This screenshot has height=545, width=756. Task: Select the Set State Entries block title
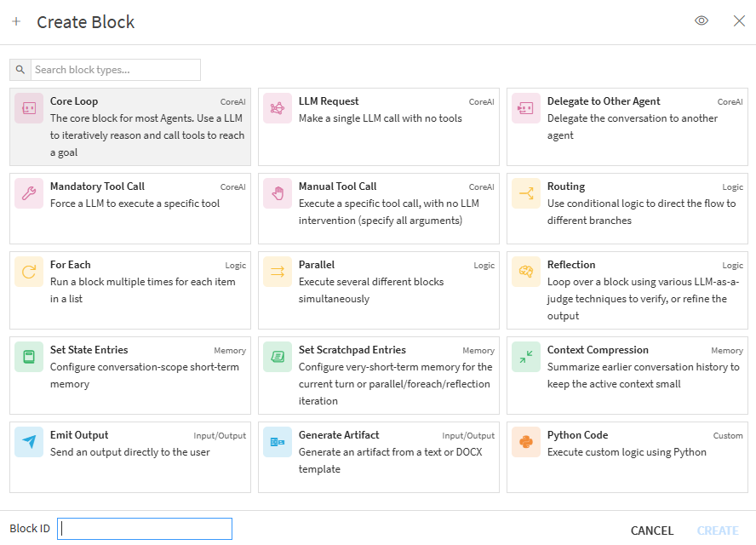[x=89, y=350]
